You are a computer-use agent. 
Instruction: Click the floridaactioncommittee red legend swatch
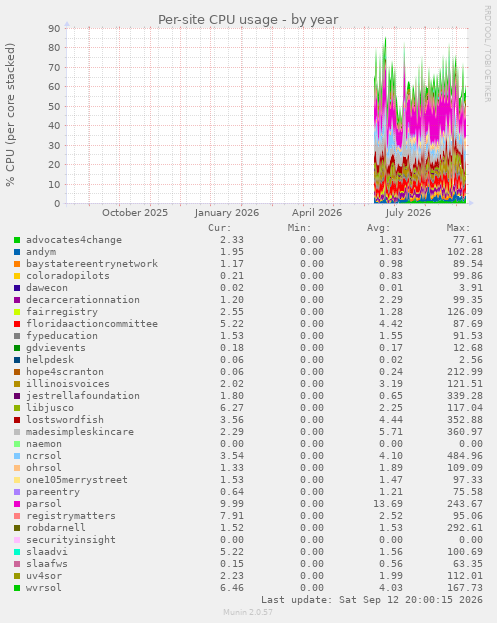tap(17, 324)
